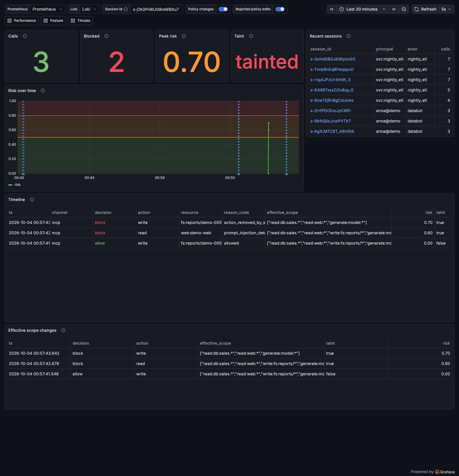Viewport: 459px width, 476px height.
Task: Click the annotation marker at 00:40
Action: [x=23, y=174]
